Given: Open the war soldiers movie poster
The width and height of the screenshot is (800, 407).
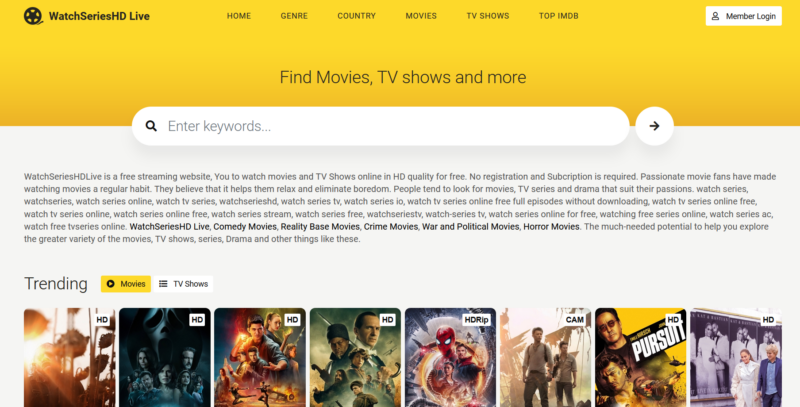Looking at the screenshot, I should coord(355,358).
